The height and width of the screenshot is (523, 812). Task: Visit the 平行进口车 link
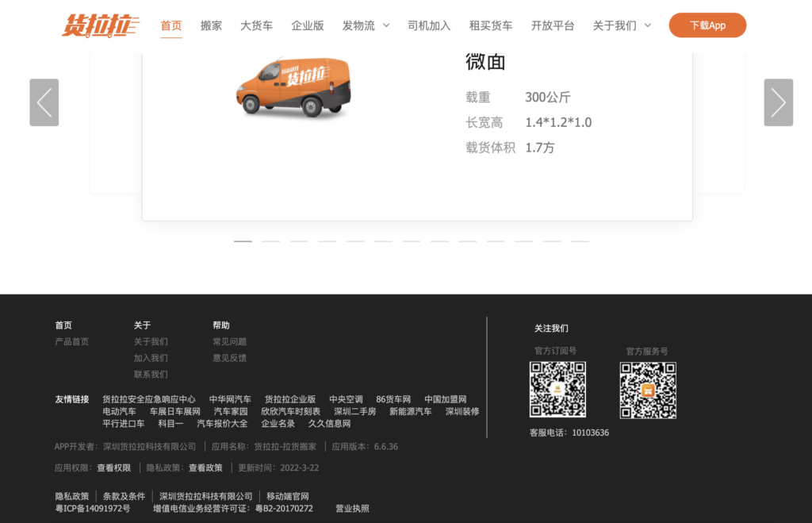[123, 424]
